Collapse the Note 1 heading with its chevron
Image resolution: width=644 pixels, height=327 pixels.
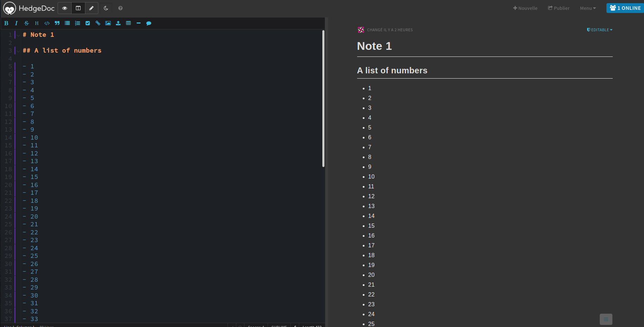tap(18, 35)
